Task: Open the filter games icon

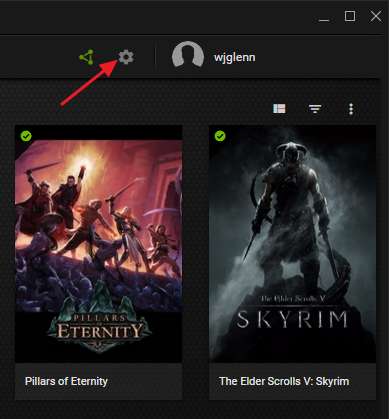Action: tap(315, 109)
